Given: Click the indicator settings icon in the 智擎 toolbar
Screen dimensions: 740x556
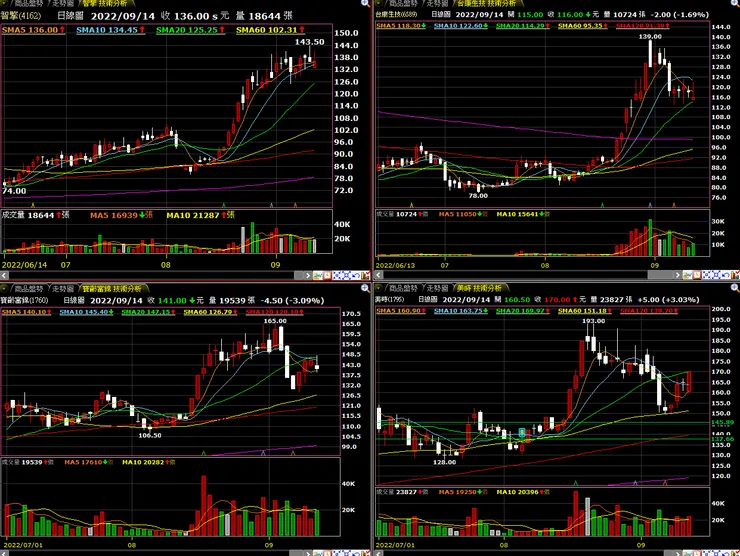Looking at the screenshot, I should pyautogui.click(x=365, y=275).
